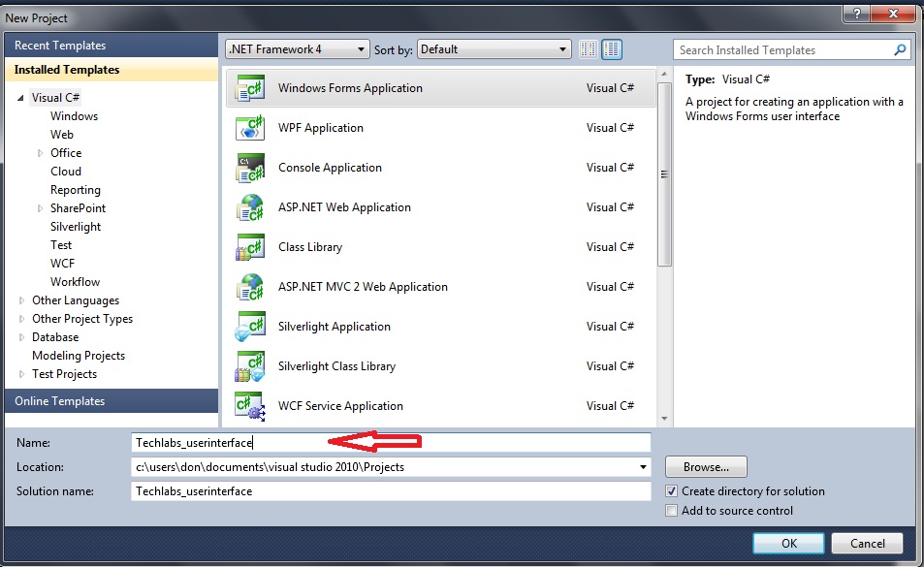Switch to small icons list view
This screenshot has width=924, height=567.
click(x=589, y=49)
